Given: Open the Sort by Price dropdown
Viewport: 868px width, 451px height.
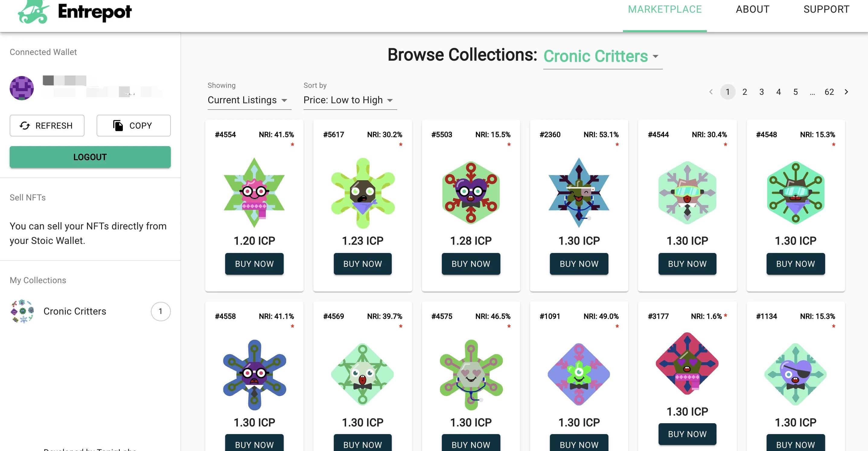Looking at the screenshot, I should pos(349,100).
